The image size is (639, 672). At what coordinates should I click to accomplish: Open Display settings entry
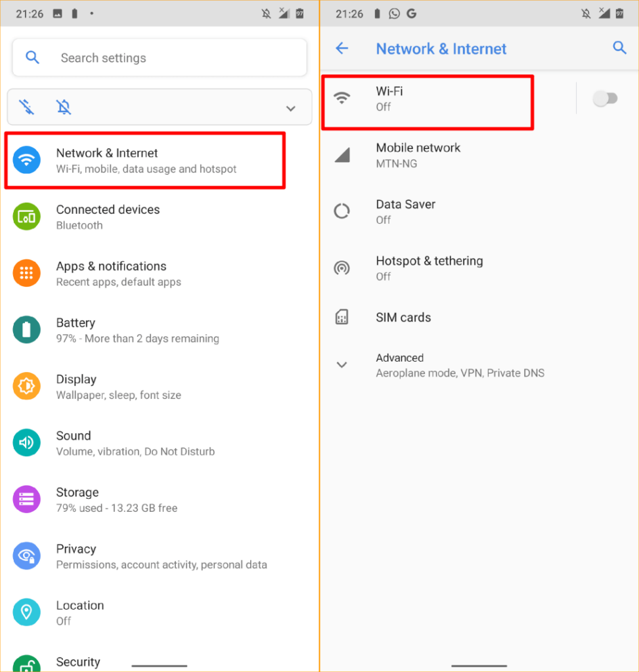[x=160, y=387]
